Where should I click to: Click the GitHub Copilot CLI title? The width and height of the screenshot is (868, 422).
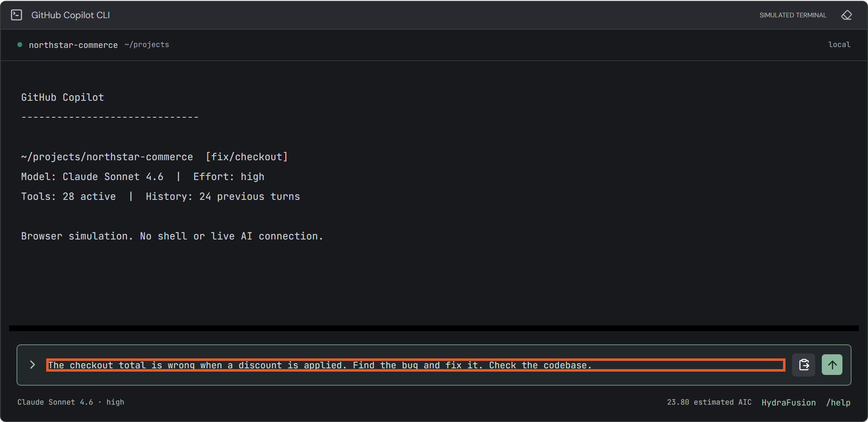[x=71, y=15]
